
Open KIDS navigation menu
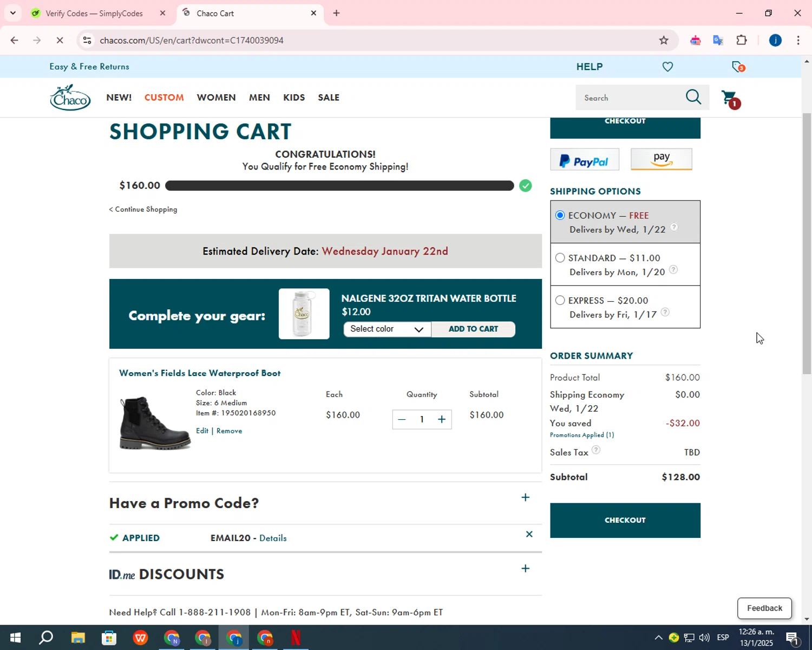pyautogui.click(x=294, y=97)
